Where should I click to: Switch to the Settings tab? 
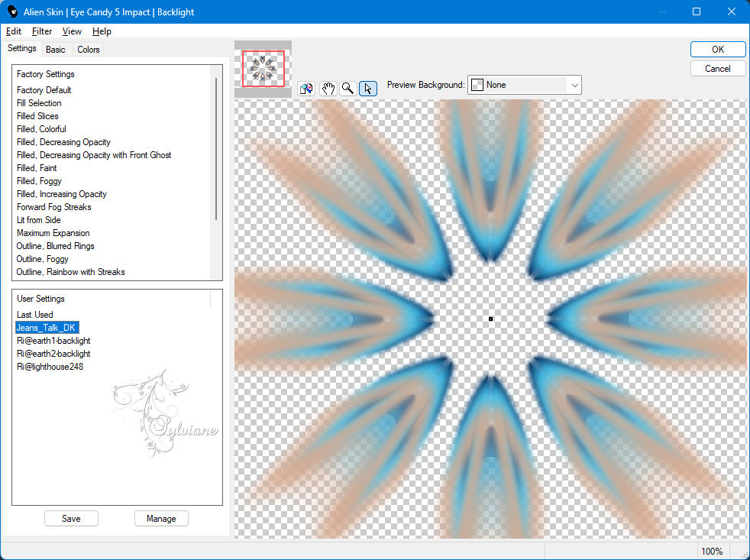pyautogui.click(x=21, y=48)
